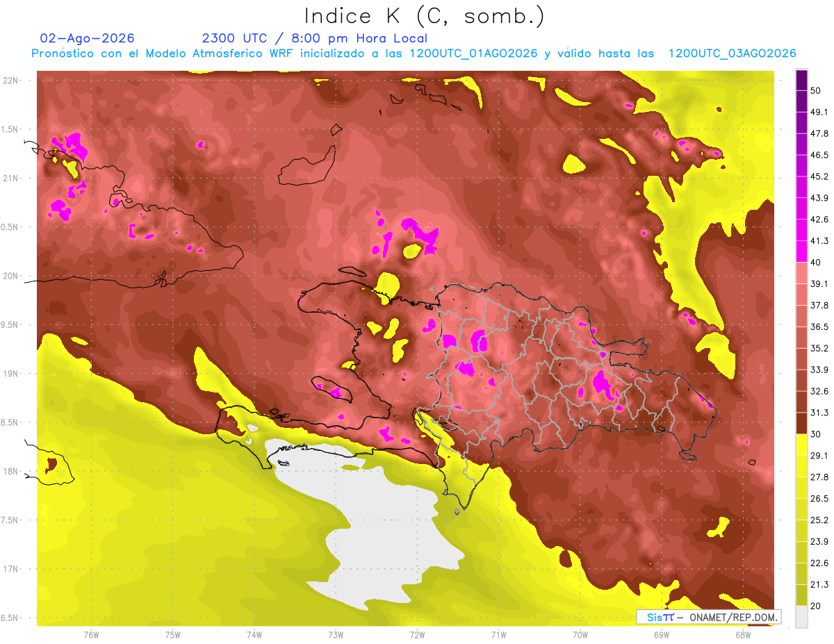
Task: Click the colorbar value '37.8'
Action: (819, 306)
